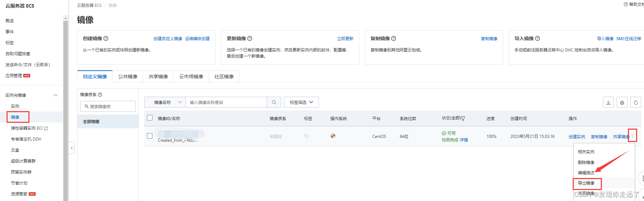Open 概览 in the sidebar
The width and height of the screenshot is (644, 201).
click(x=10, y=21)
